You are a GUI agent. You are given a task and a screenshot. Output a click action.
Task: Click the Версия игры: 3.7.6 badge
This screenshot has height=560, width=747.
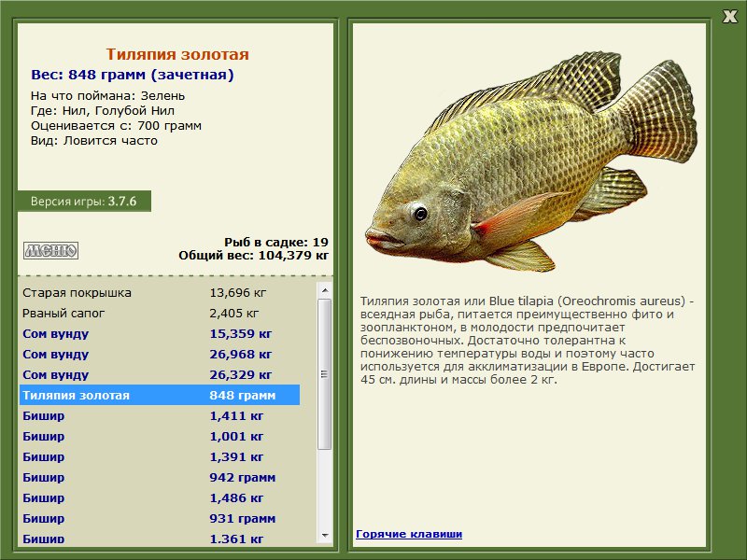[84, 201]
